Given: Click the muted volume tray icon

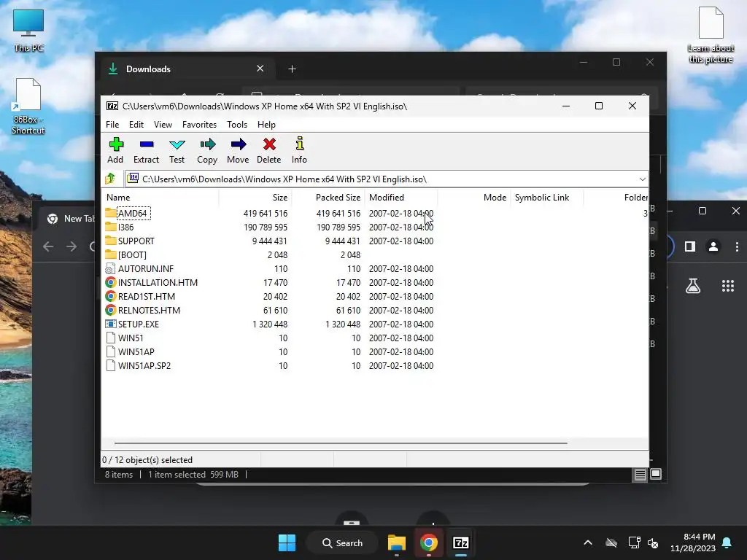Looking at the screenshot, I should (x=653, y=542).
